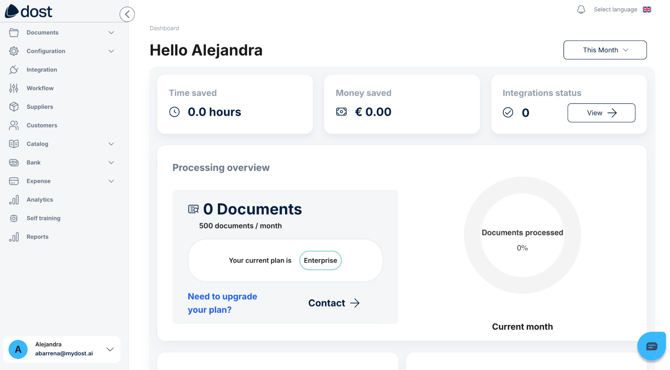Click the 500 documents / month text
The width and height of the screenshot is (670, 370).
tap(240, 226)
